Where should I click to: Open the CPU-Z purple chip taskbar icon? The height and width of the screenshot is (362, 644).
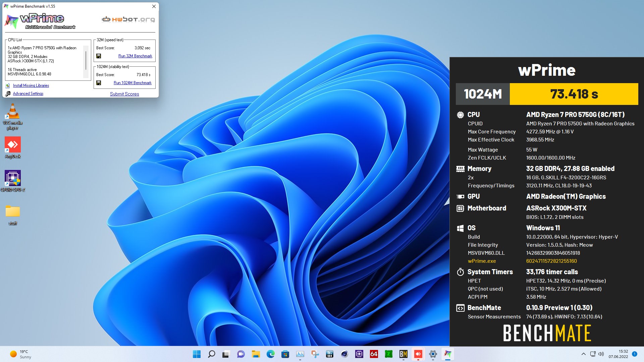359,354
